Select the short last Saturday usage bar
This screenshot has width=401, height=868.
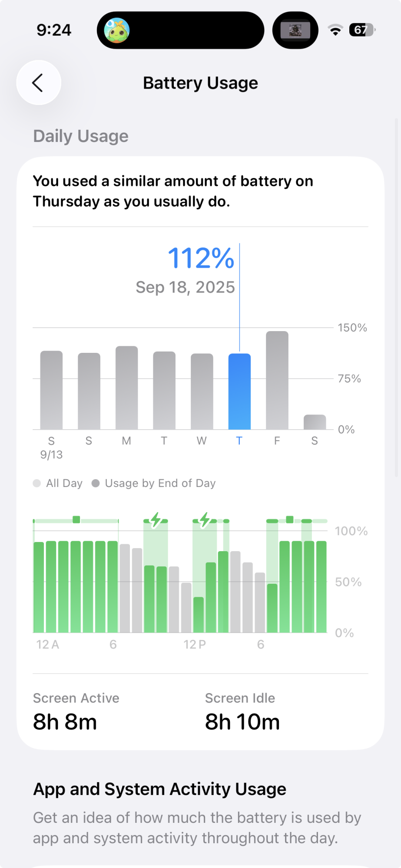315,422
